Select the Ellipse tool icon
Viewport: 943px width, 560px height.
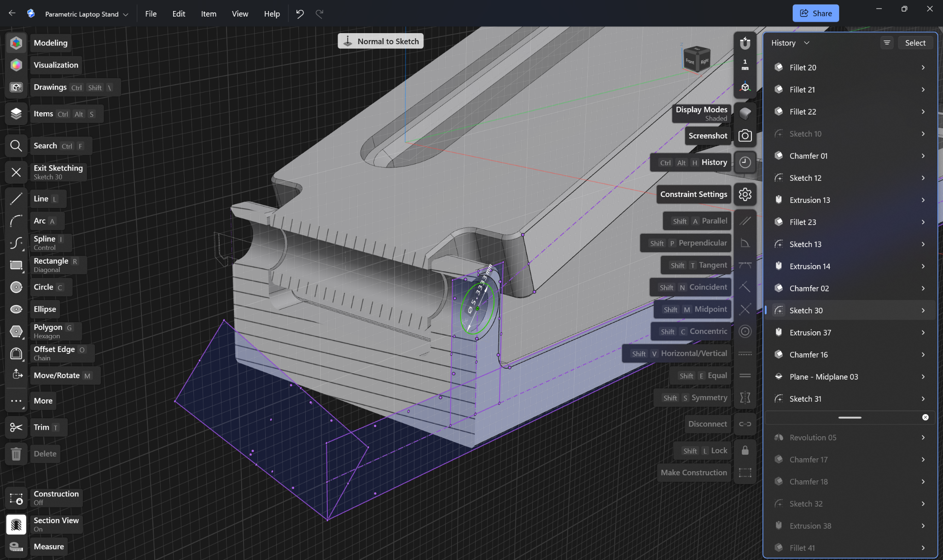16,309
